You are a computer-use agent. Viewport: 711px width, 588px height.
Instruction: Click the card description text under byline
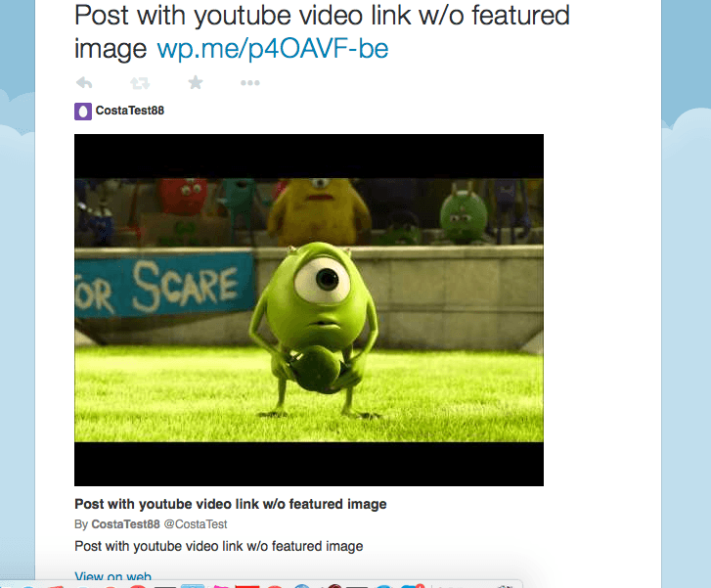tap(218, 546)
